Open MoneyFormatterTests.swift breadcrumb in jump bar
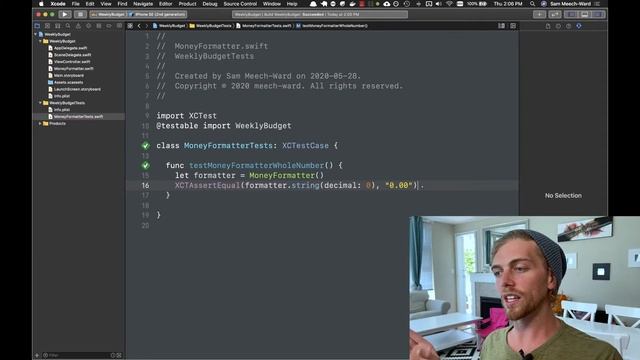This screenshot has width=640, height=360. [264, 26]
